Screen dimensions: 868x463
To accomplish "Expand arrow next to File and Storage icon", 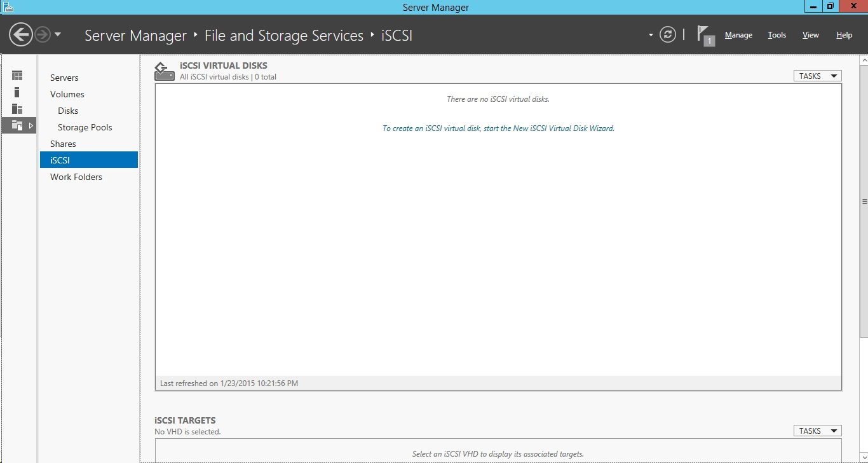I will click(31, 125).
